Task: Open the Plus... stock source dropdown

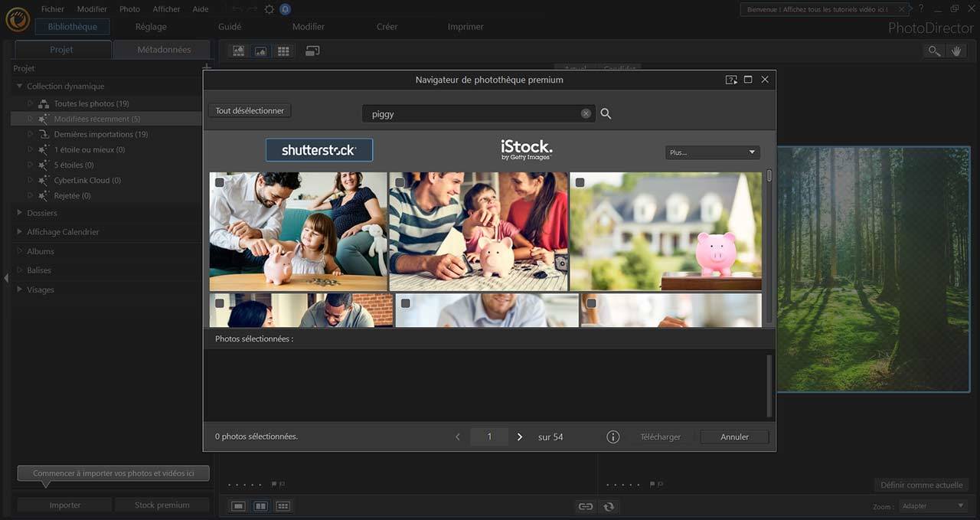Action: [x=712, y=152]
